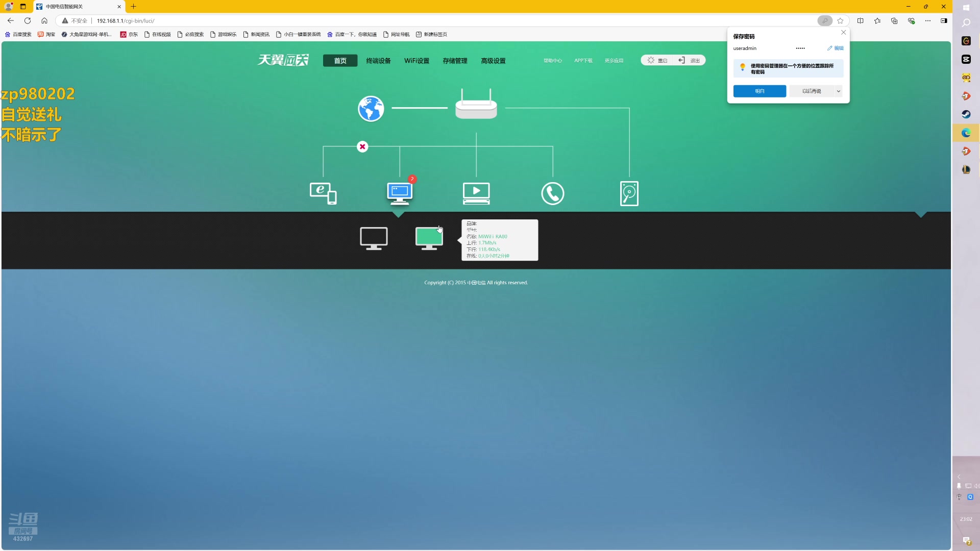Add page to favorites star icon
Viewport: 980px width, 551px height.
click(x=841, y=21)
